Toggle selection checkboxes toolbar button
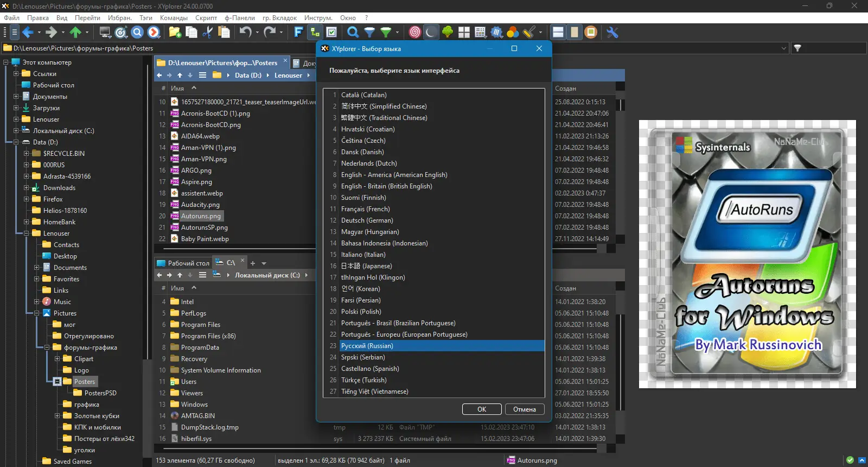The height and width of the screenshot is (467, 868). [332, 33]
